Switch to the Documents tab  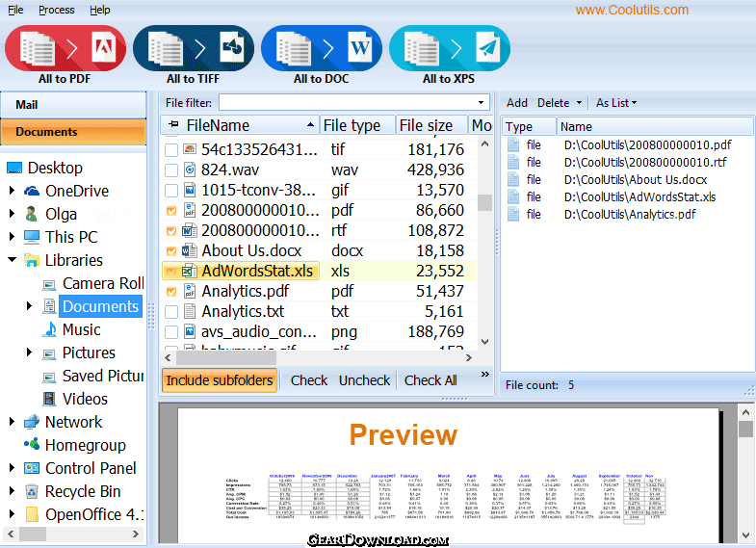pyautogui.click(x=73, y=132)
